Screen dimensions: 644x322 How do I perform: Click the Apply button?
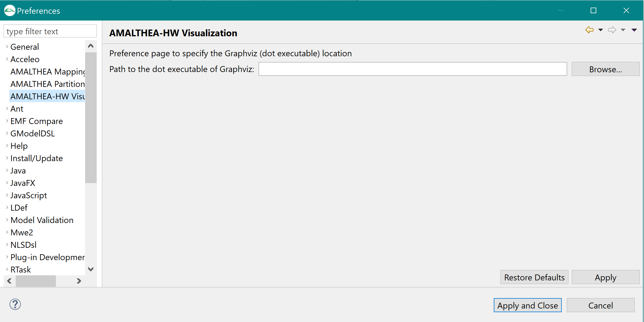pyautogui.click(x=606, y=277)
